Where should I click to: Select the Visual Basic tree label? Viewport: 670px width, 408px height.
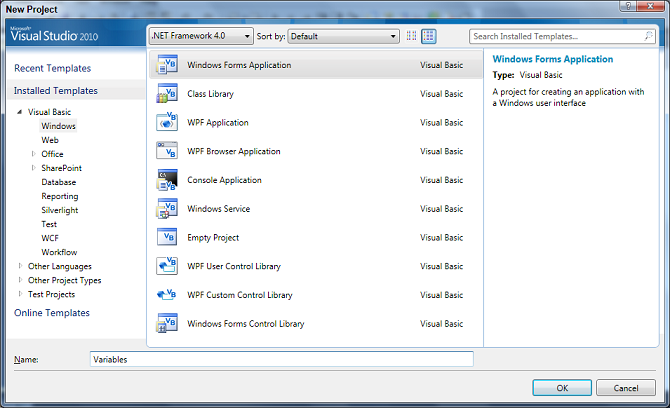(50, 112)
